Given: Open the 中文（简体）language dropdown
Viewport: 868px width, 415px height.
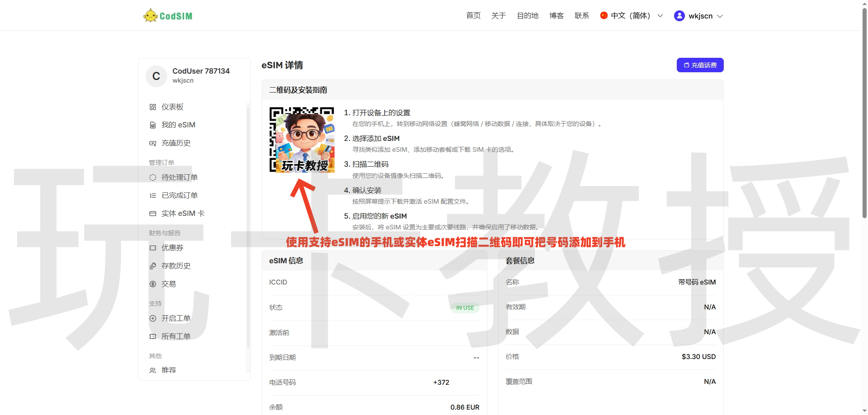Looking at the screenshot, I should [630, 15].
